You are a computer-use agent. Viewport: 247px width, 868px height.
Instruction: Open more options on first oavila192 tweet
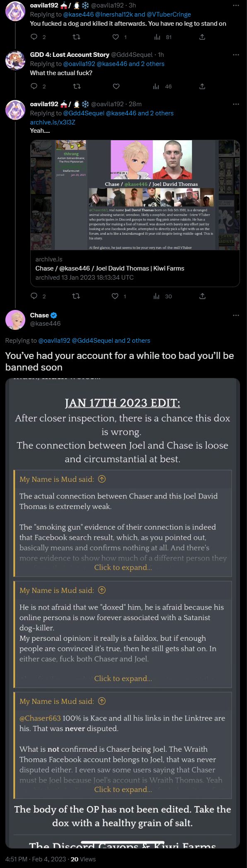click(x=236, y=5)
